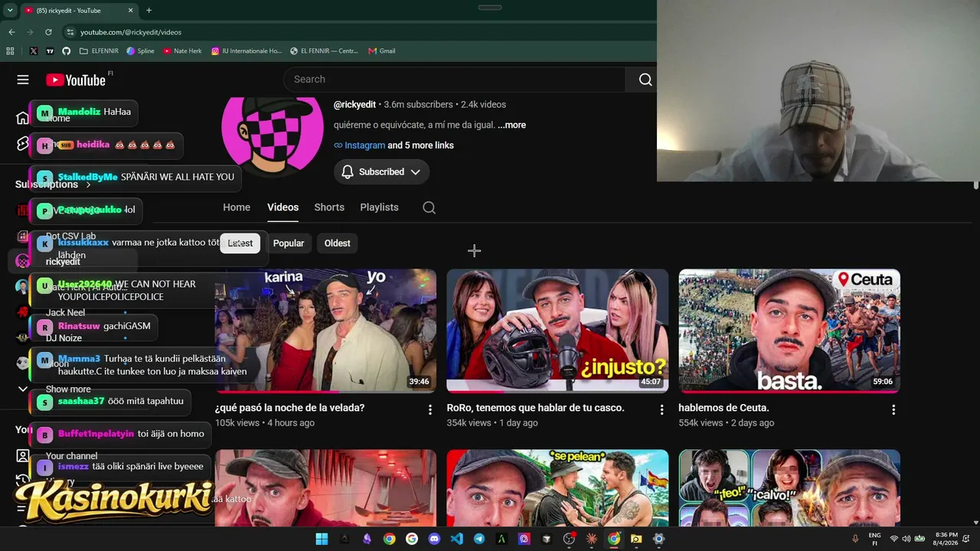This screenshot has height=551, width=980.
Task: Go back with the browser back arrow
Action: click(x=11, y=32)
